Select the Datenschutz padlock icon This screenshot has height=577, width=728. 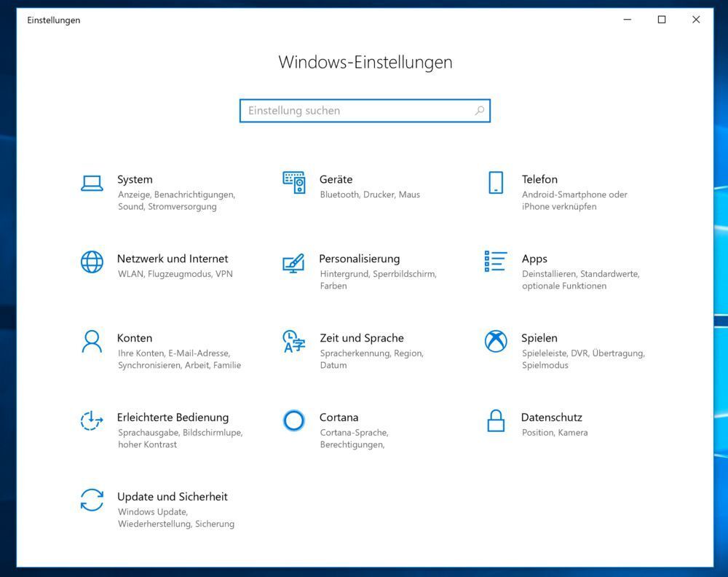click(496, 420)
